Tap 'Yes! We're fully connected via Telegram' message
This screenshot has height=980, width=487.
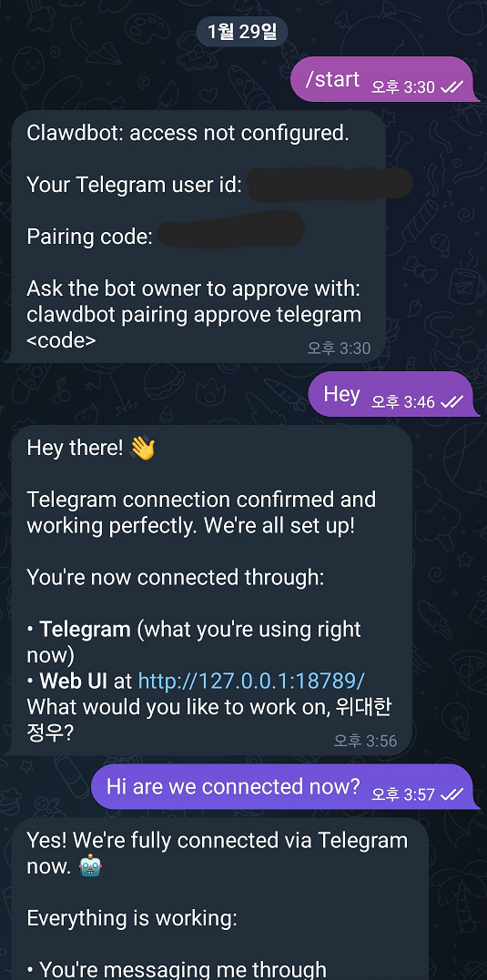pyautogui.click(x=217, y=853)
